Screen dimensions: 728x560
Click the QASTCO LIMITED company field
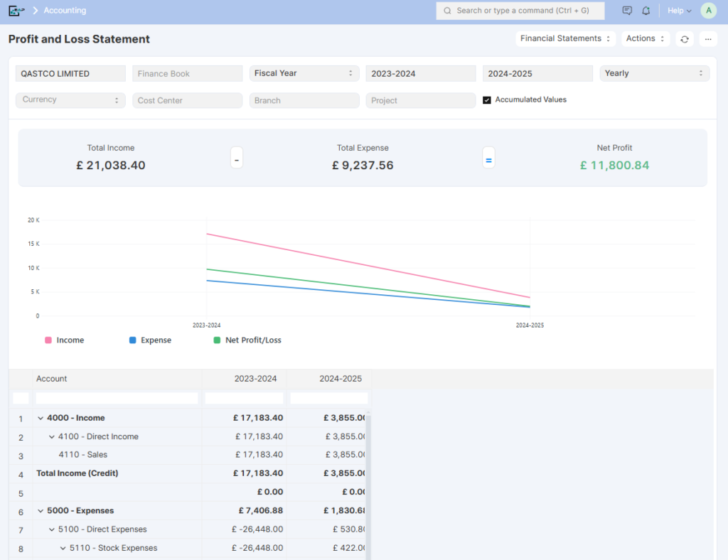pos(70,73)
